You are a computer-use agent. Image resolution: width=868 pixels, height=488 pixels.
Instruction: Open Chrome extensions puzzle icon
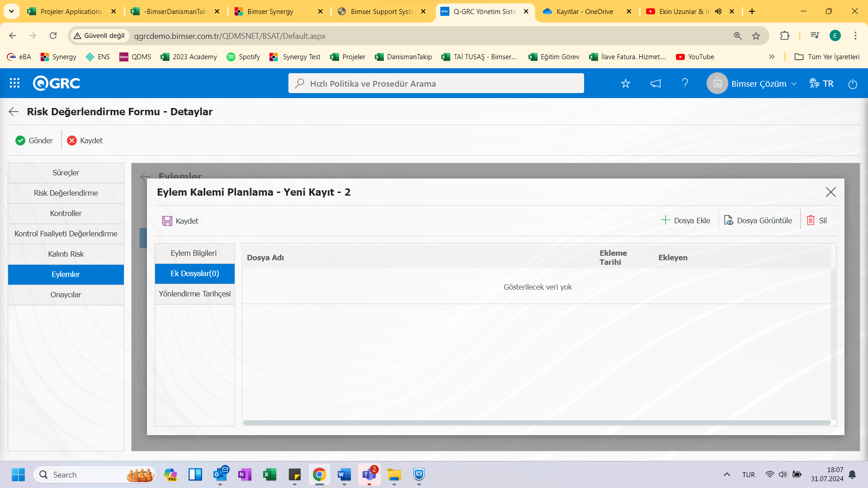pos(785,36)
